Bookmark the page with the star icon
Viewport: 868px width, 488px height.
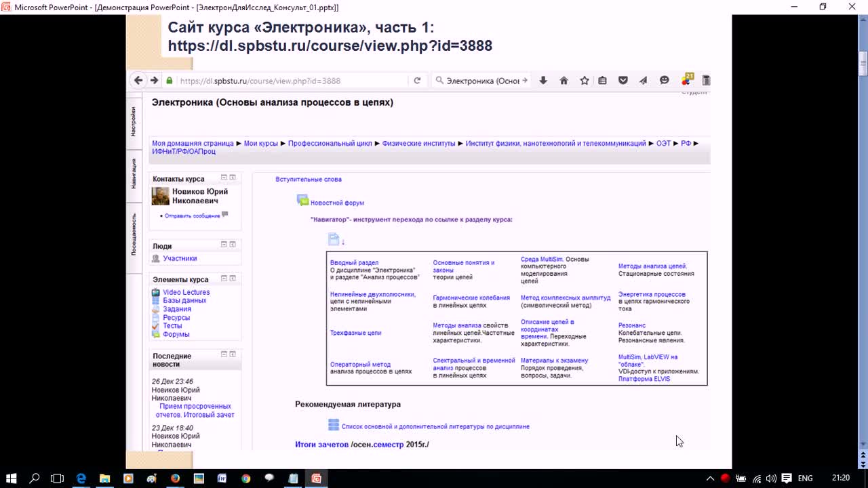coord(585,80)
